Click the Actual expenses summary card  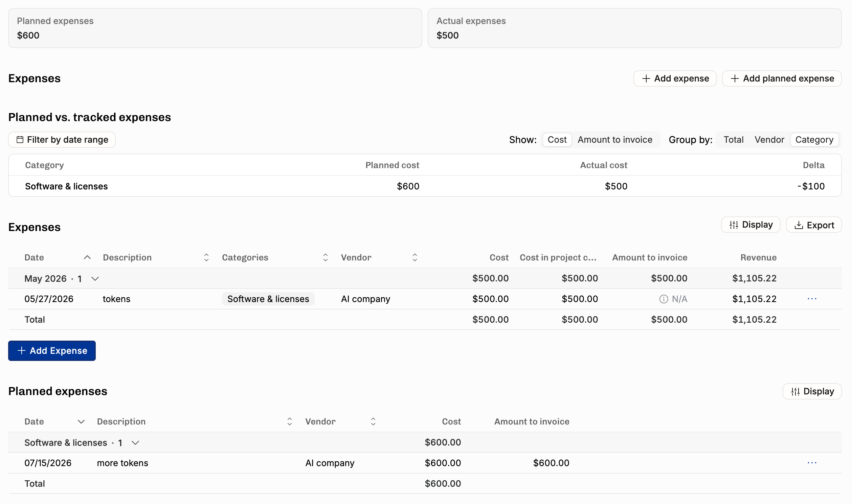pyautogui.click(x=634, y=28)
